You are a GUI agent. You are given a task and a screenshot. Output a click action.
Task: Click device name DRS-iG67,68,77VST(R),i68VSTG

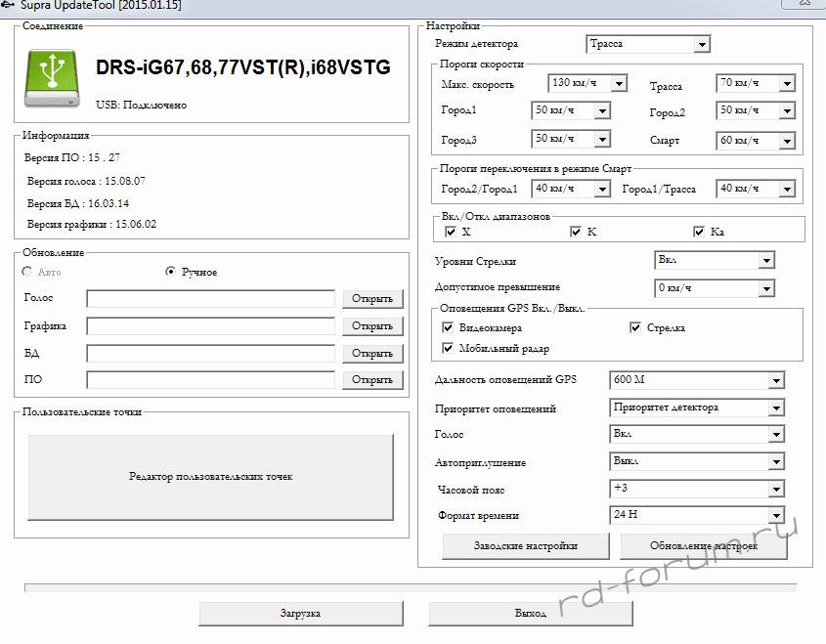pos(242,67)
